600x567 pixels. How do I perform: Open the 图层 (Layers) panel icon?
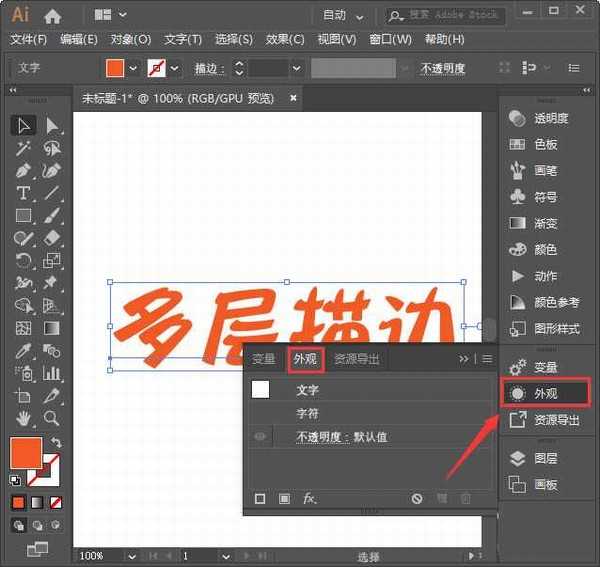[x=517, y=459]
